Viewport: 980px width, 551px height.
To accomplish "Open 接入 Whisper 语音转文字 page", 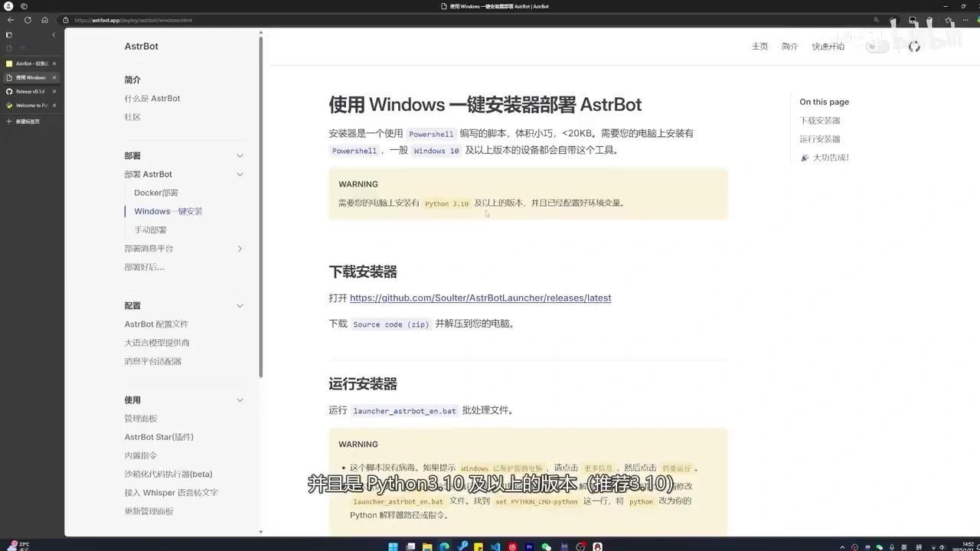I will pyautogui.click(x=171, y=493).
